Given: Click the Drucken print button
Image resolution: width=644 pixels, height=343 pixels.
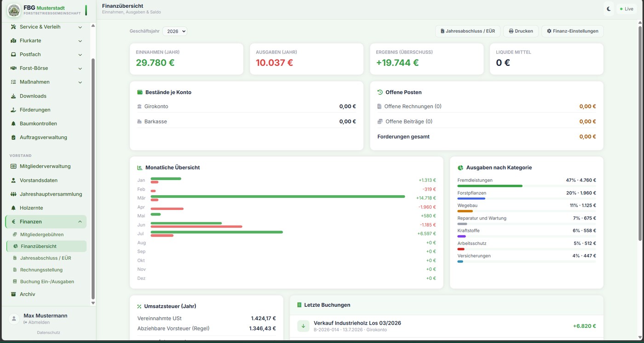Looking at the screenshot, I should [520, 31].
